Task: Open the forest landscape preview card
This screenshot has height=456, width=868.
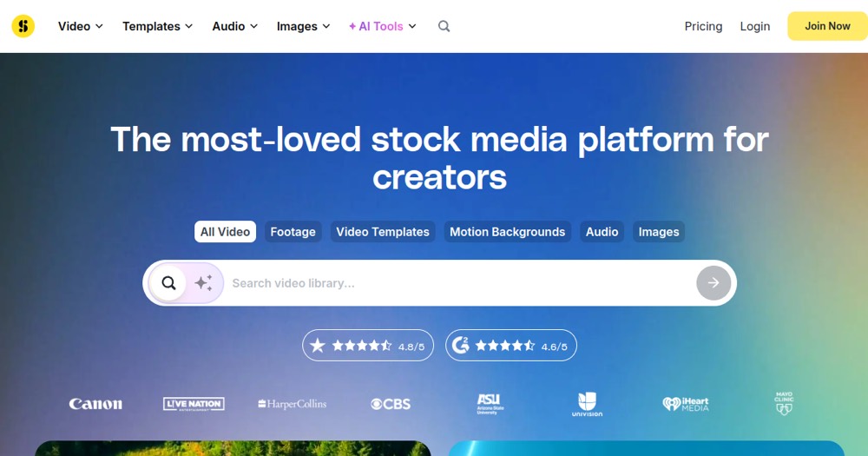Action: pos(233,448)
